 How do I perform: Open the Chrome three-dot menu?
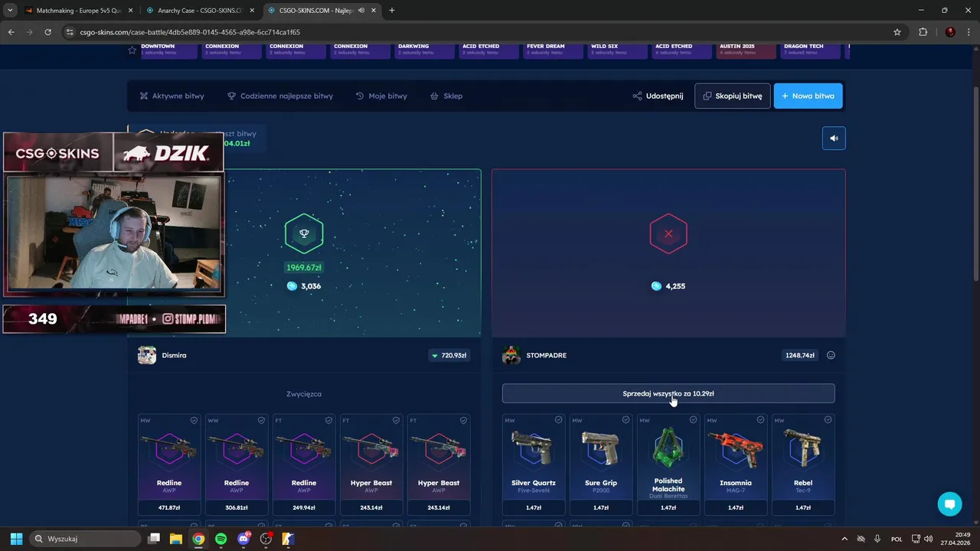(x=969, y=32)
